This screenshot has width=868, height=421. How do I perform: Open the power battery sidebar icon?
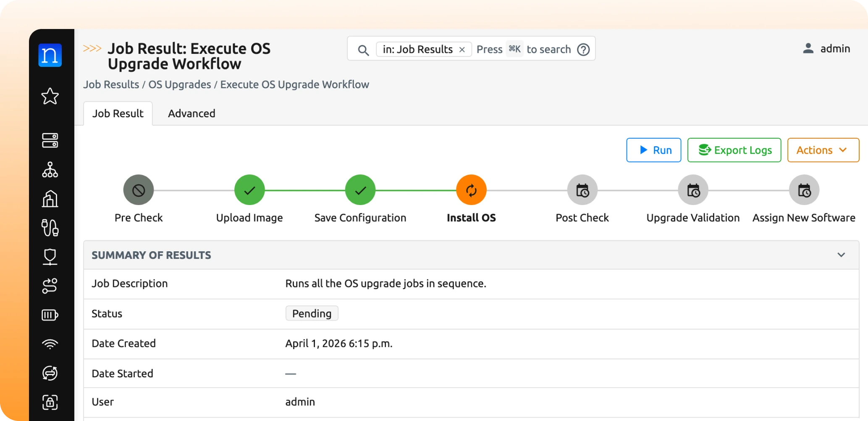[50, 315]
